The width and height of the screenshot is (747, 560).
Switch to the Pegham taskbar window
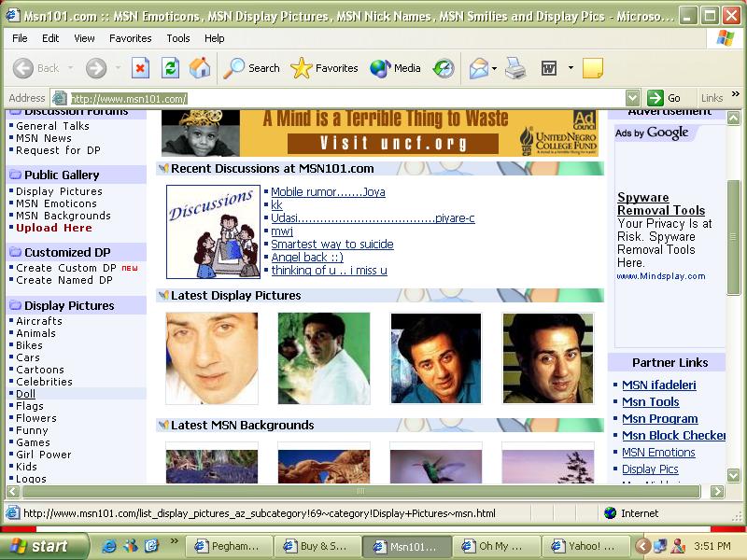pos(229,546)
